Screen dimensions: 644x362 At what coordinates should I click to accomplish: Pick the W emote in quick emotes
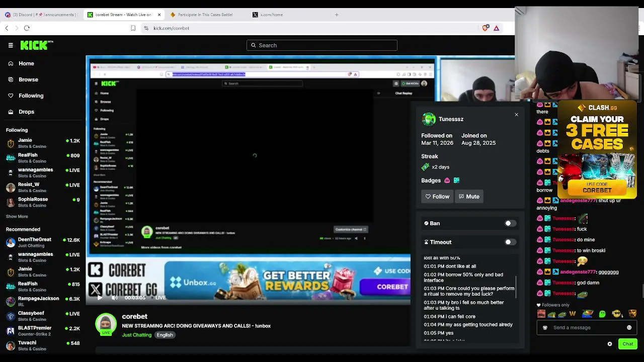(573, 314)
